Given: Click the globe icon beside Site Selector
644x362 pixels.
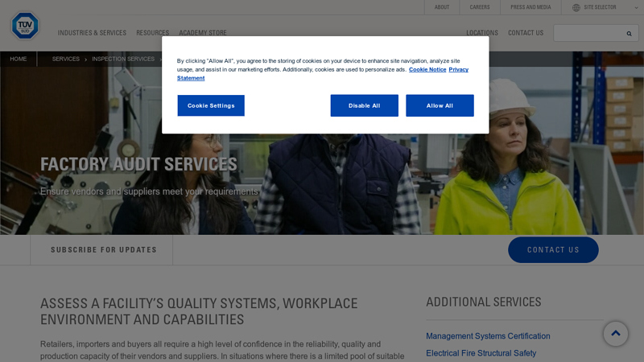Looking at the screenshot, I should pos(576,7).
